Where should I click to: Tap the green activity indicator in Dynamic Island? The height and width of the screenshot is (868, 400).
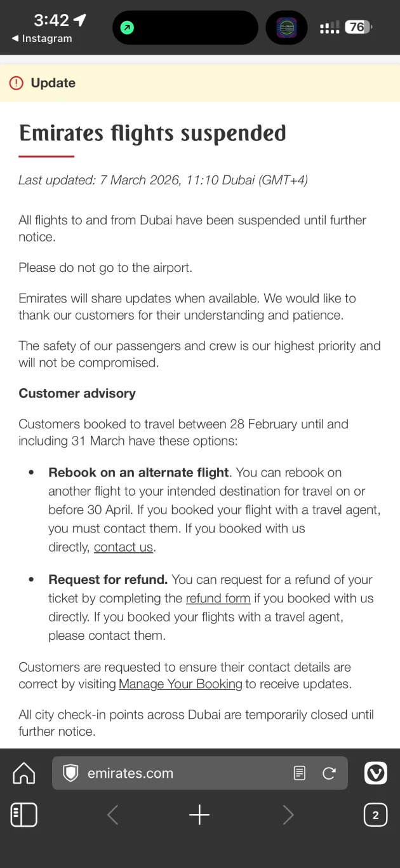click(127, 28)
